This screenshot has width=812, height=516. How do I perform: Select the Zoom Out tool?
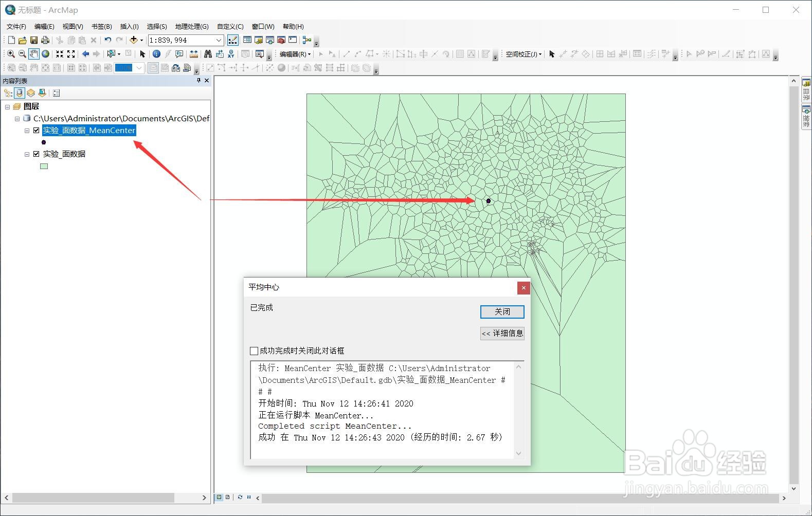click(x=22, y=54)
